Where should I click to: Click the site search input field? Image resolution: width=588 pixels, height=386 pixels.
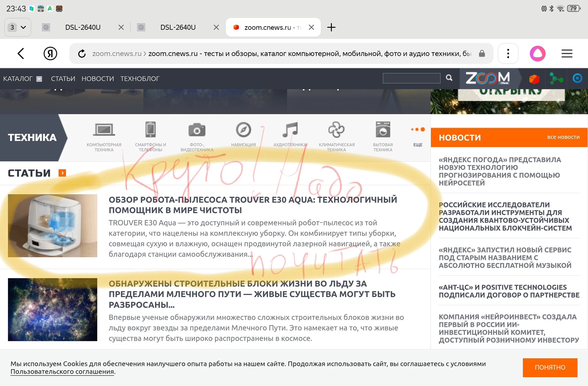(411, 78)
